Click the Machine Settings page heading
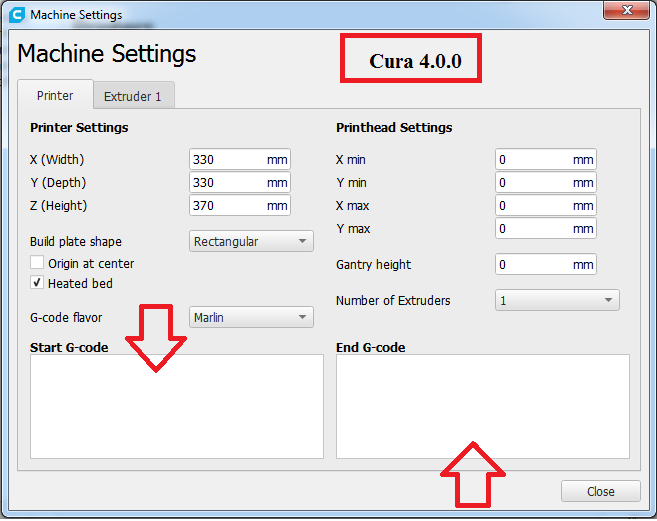Viewport: 657px width, 521px height. click(107, 54)
